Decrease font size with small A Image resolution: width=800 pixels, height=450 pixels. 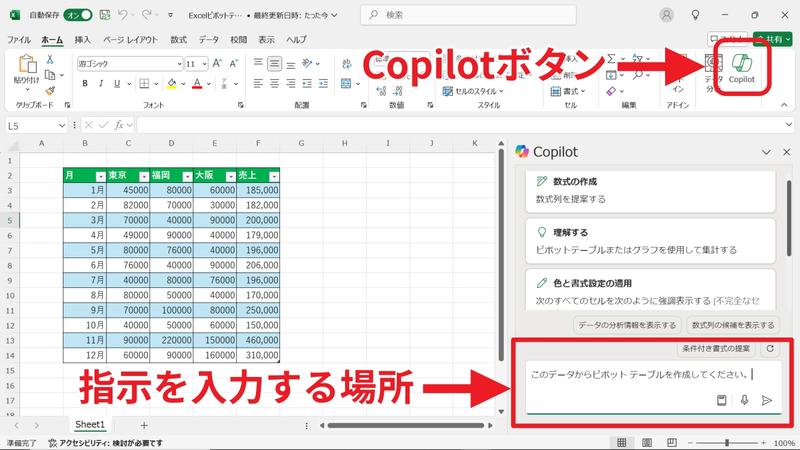coord(234,63)
